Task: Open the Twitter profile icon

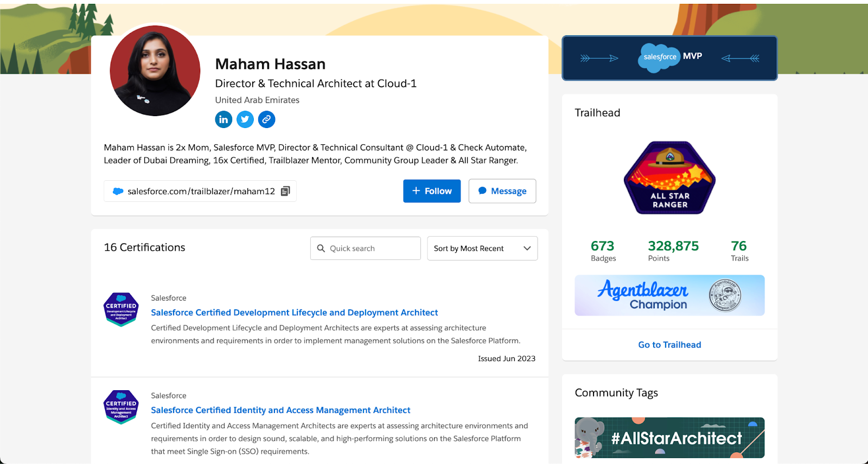Action: pos(245,119)
